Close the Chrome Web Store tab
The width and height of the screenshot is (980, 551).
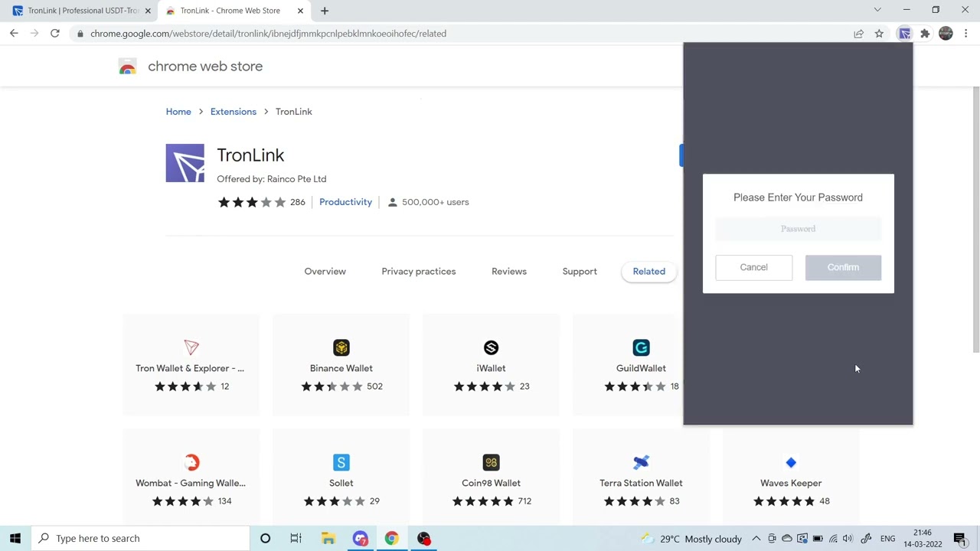point(300,11)
